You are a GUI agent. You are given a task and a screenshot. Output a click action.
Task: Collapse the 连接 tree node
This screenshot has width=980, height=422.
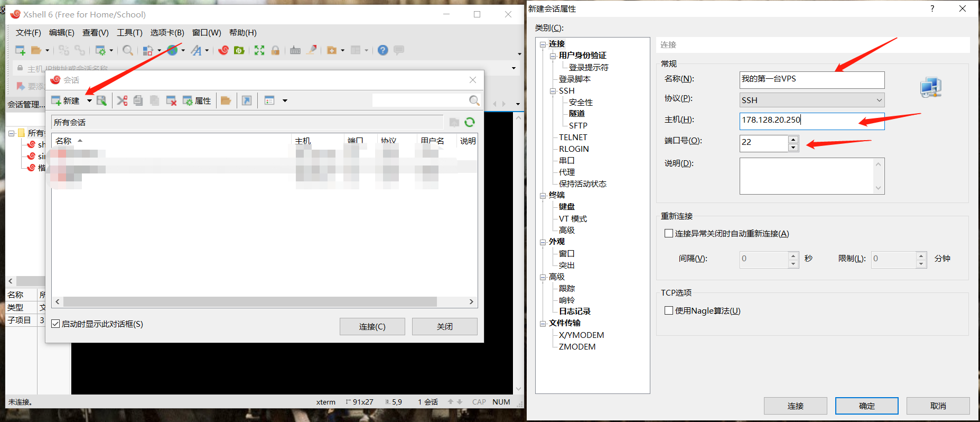[543, 44]
